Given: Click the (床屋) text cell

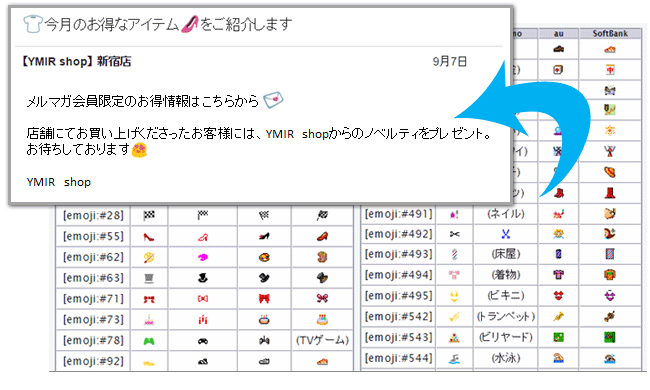Looking at the screenshot, I should (506, 254).
